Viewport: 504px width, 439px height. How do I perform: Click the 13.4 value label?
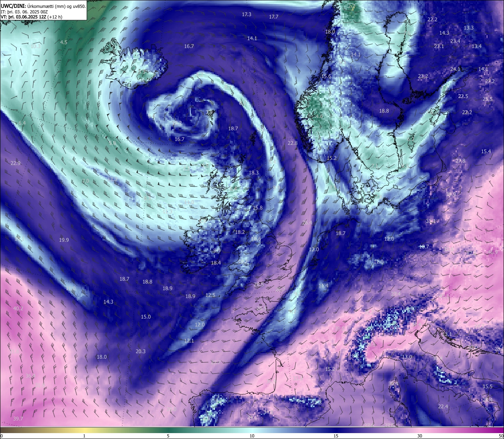(476, 46)
